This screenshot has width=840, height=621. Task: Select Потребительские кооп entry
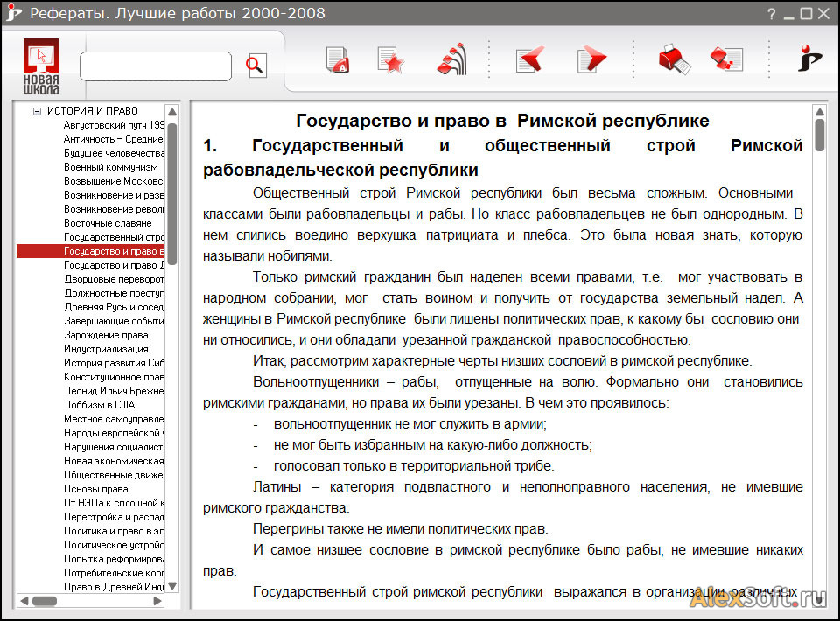pyautogui.click(x=114, y=572)
